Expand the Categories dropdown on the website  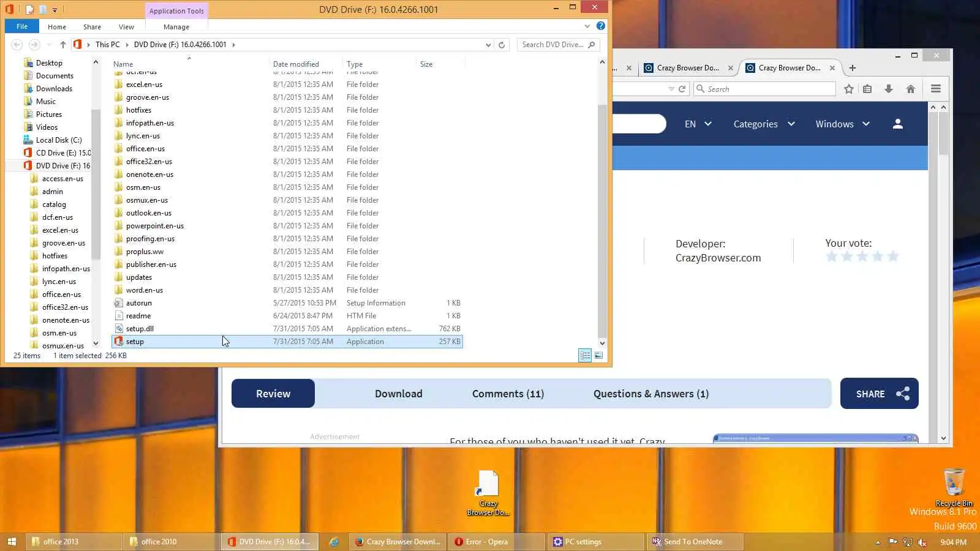tap(764, 124)
